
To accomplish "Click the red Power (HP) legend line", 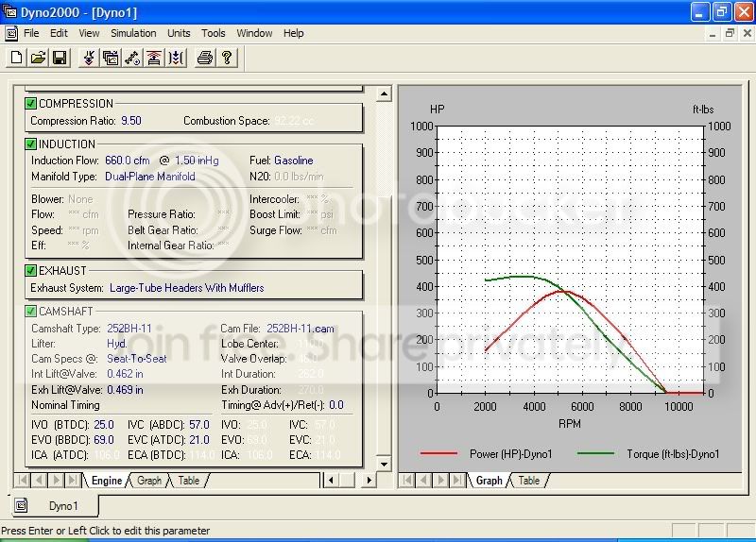I will [x=438, y=453].
